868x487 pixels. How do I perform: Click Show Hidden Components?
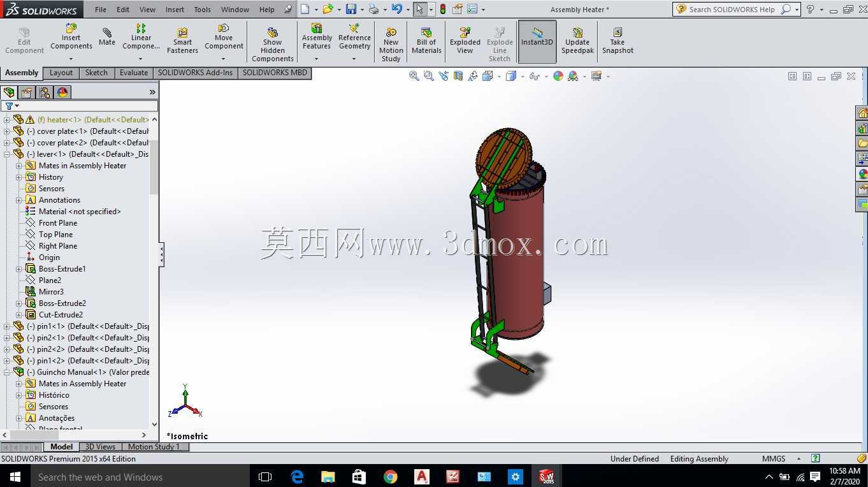point(272,45)
